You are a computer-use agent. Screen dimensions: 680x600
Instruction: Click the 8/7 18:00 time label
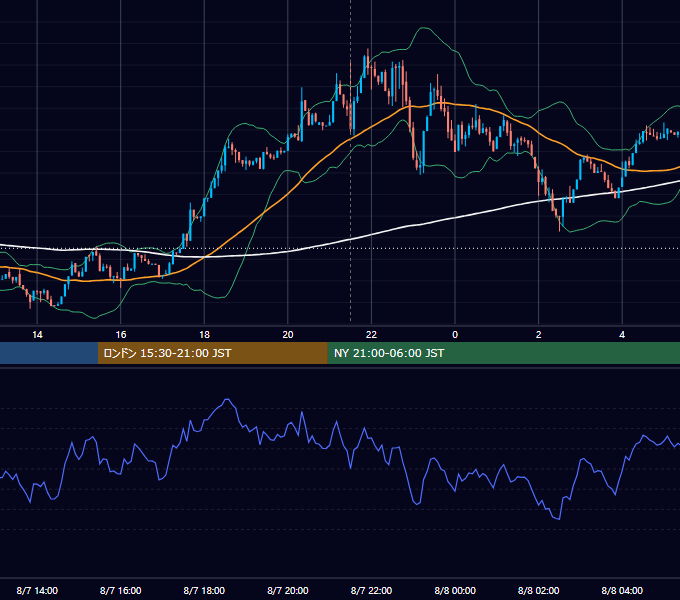point(204,590)
